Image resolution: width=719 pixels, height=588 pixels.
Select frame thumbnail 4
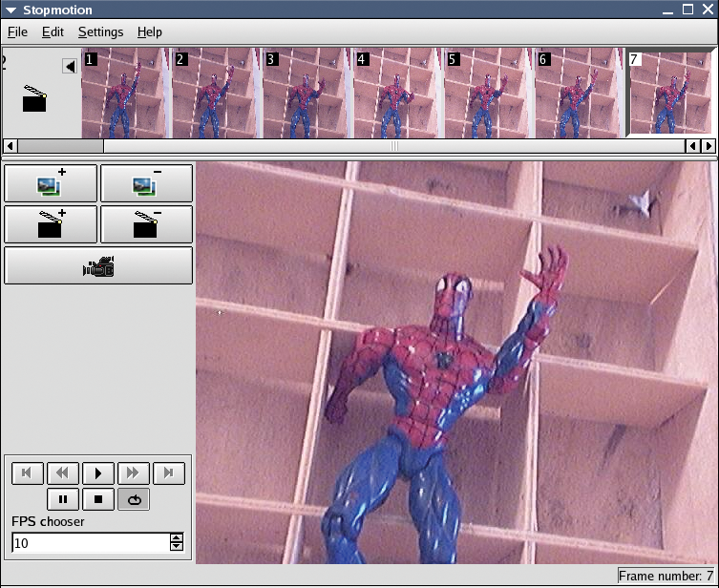click(395, 93)
